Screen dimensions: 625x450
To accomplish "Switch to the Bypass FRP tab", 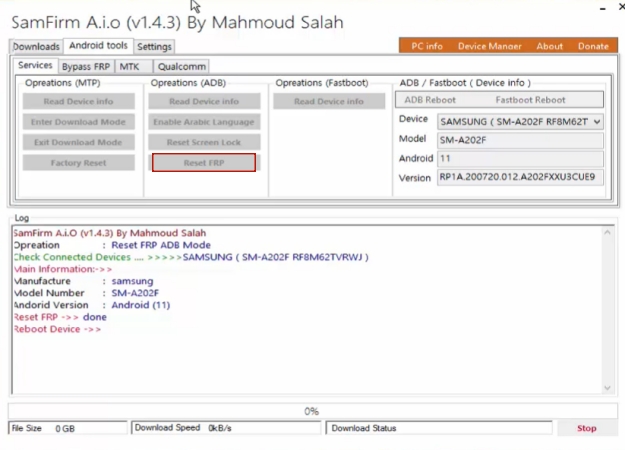I will 86,67.
